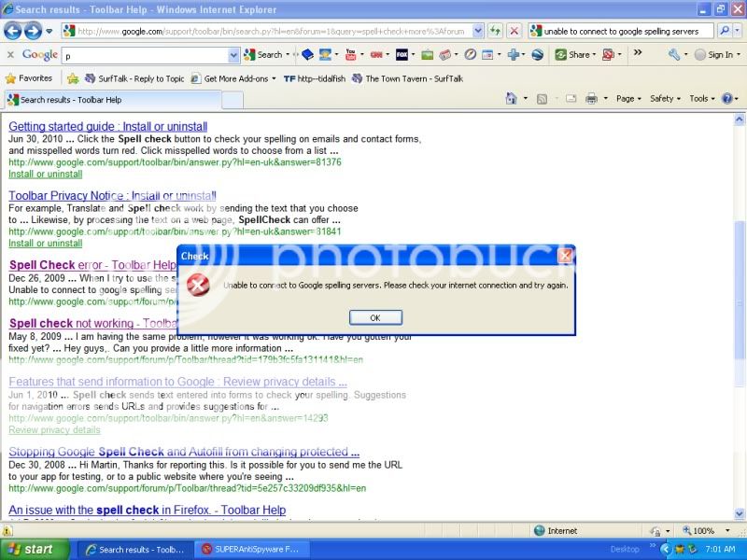Click Add to Favorites Bar star icon

click(x=73, y=78)
